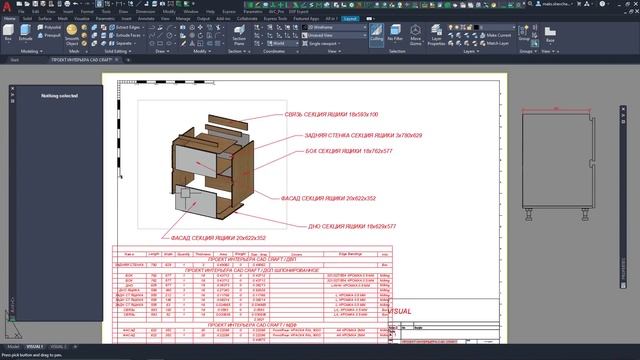Open Layer Properties manager
The width and height of the screenshot is (640, 360).
[x=436, y=35]
